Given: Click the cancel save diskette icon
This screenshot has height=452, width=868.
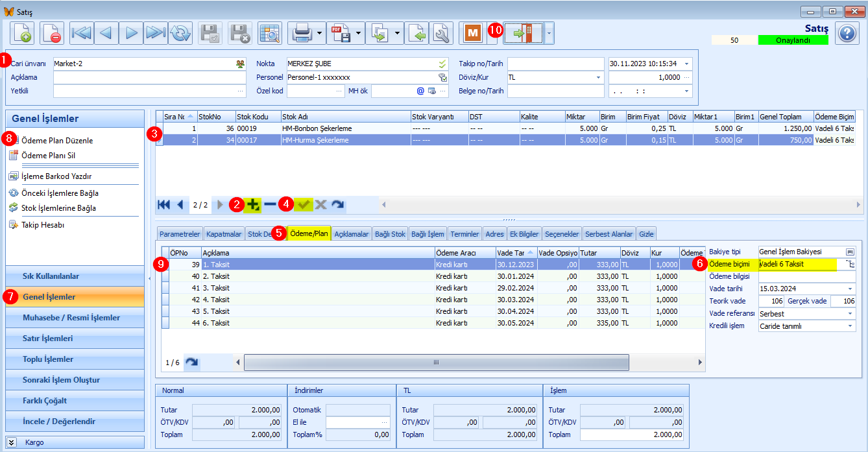Looking at the screenshot, I should pyautogui.click(x=240, y=32).
